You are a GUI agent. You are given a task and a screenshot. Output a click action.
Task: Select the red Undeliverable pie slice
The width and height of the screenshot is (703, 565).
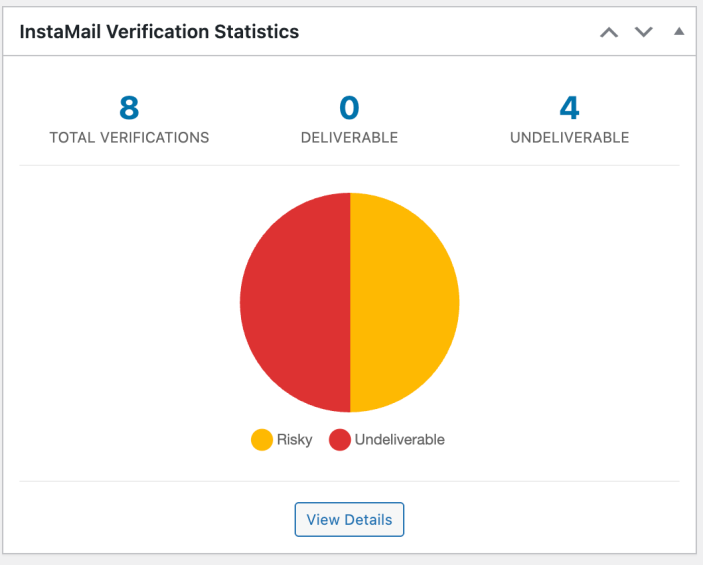tap(295, 302)
